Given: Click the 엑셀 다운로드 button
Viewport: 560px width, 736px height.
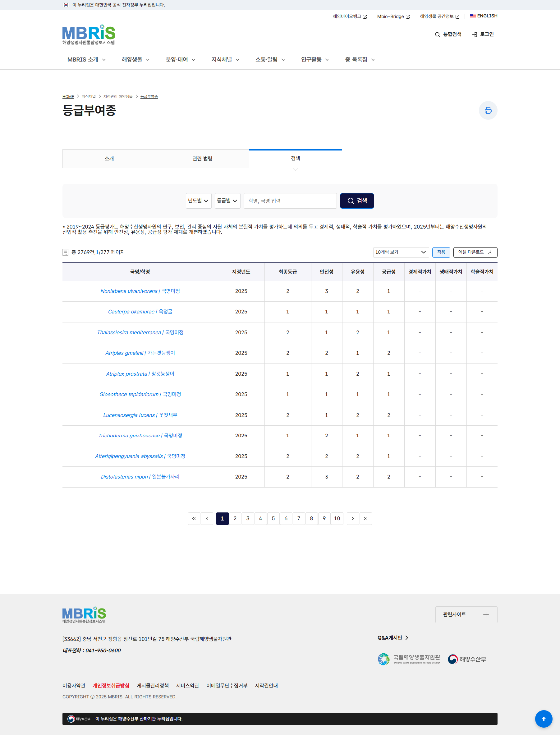Looking at the screenshot, I should click(x=475, y=252).
